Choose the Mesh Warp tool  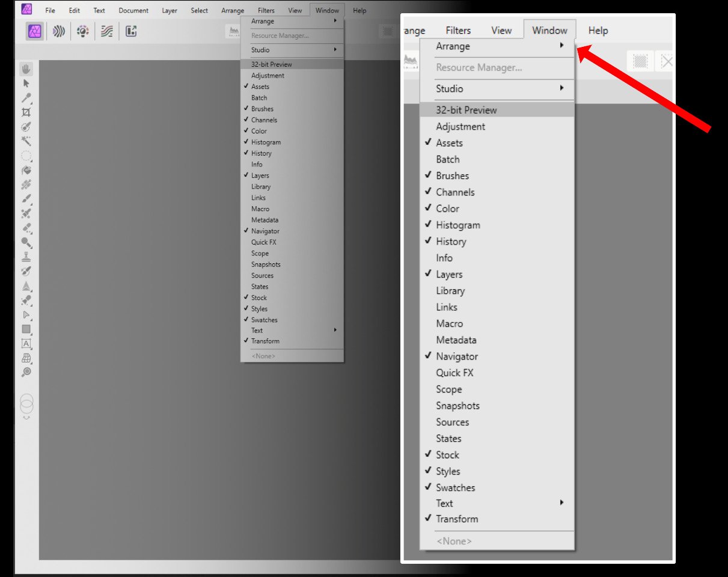click(x=26, y=358)
